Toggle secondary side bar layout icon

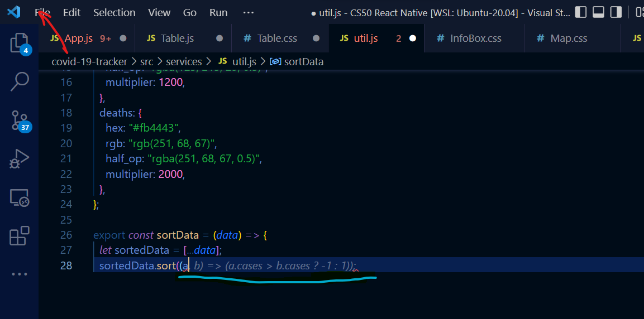click(616, 12)
